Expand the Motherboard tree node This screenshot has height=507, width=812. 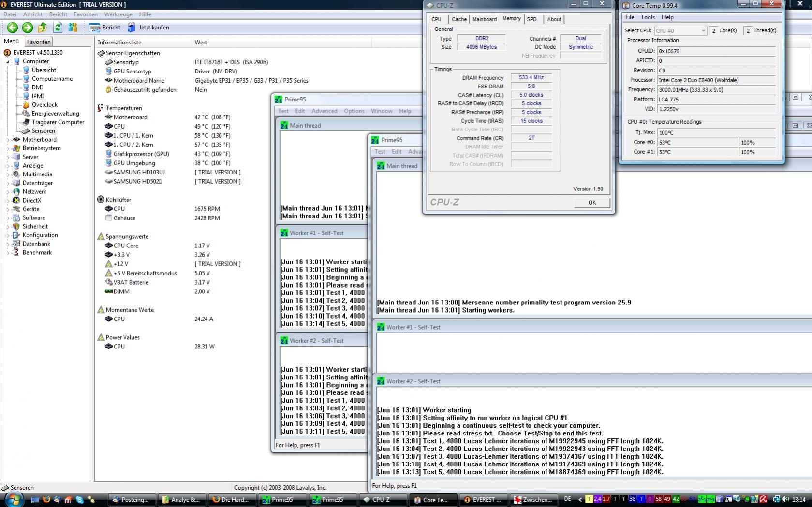click(x=8, y=140)
